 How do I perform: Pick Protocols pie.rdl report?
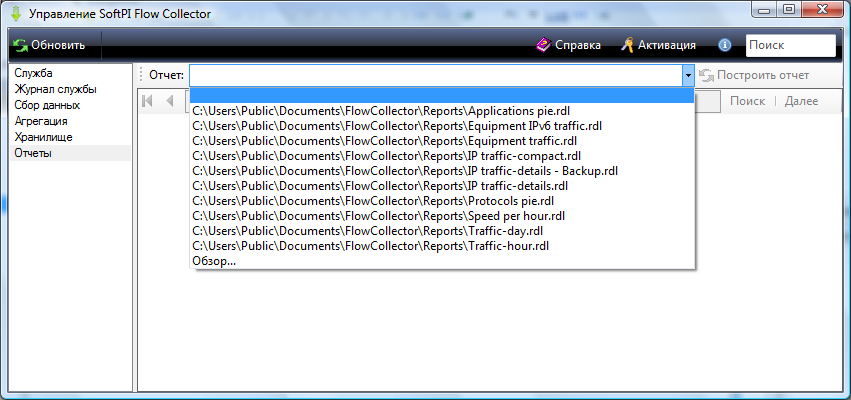tap(442, 201)
